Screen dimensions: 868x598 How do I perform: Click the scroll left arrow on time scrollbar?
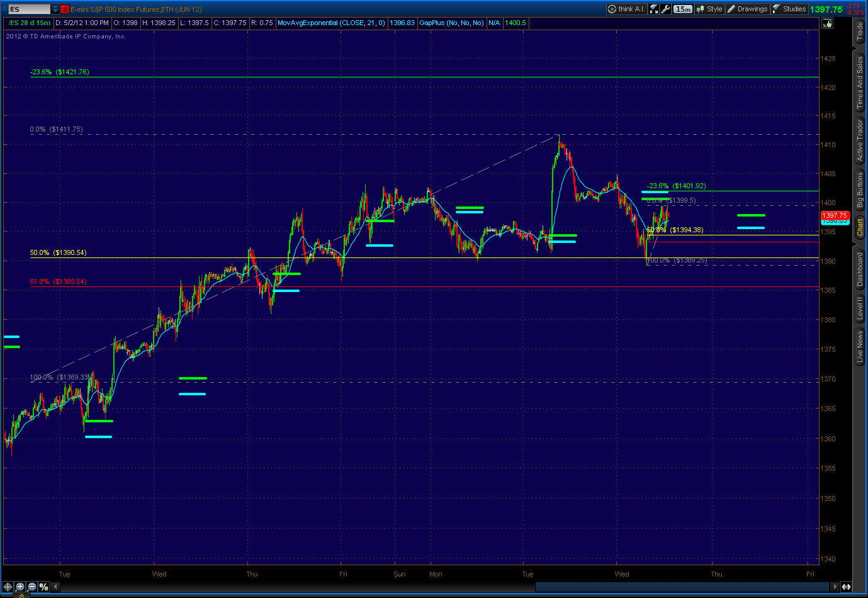click(56, 587)
